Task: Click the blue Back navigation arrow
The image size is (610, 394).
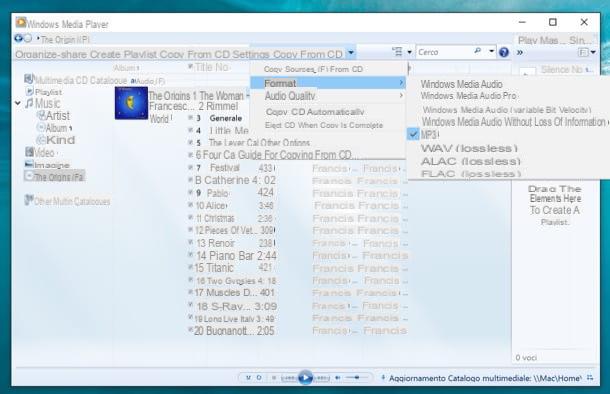Action: 18,38
